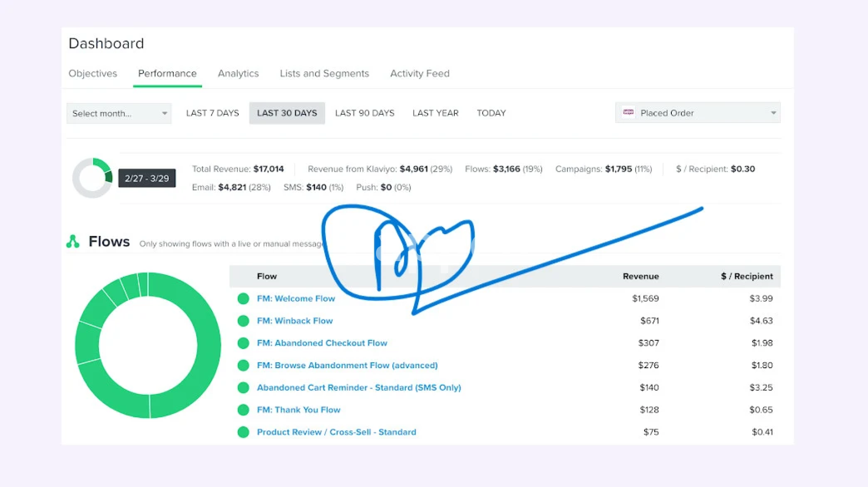The height and width of the screenshot is (487, 868).
Task: Open the Lists and Segments tab
Action: 324,74
